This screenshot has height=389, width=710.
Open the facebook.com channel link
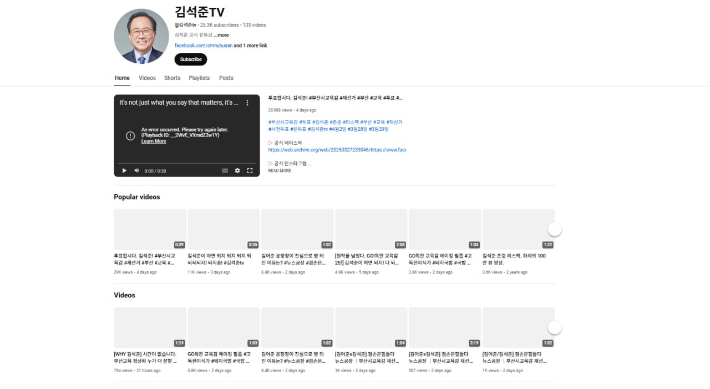(203, 45)
